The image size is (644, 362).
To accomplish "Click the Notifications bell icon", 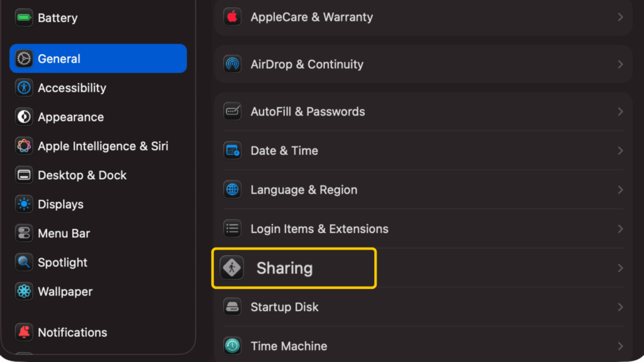I will tap(24, 332).
